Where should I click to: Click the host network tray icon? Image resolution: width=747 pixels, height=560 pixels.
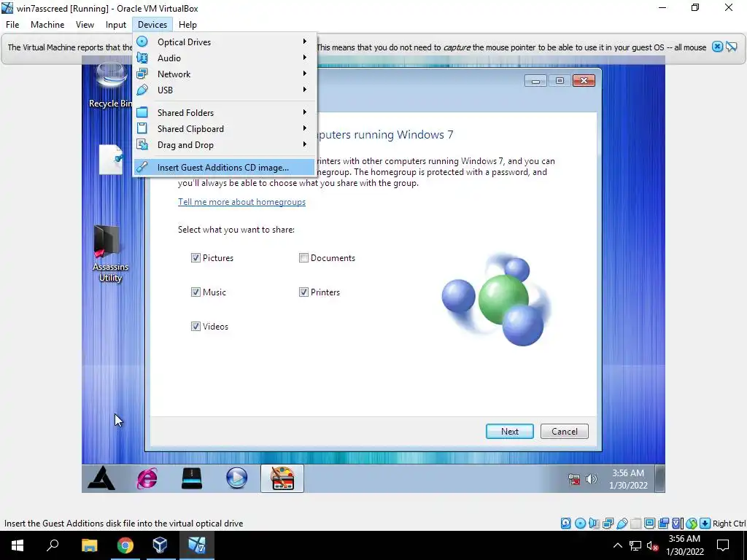coord(635,545)
